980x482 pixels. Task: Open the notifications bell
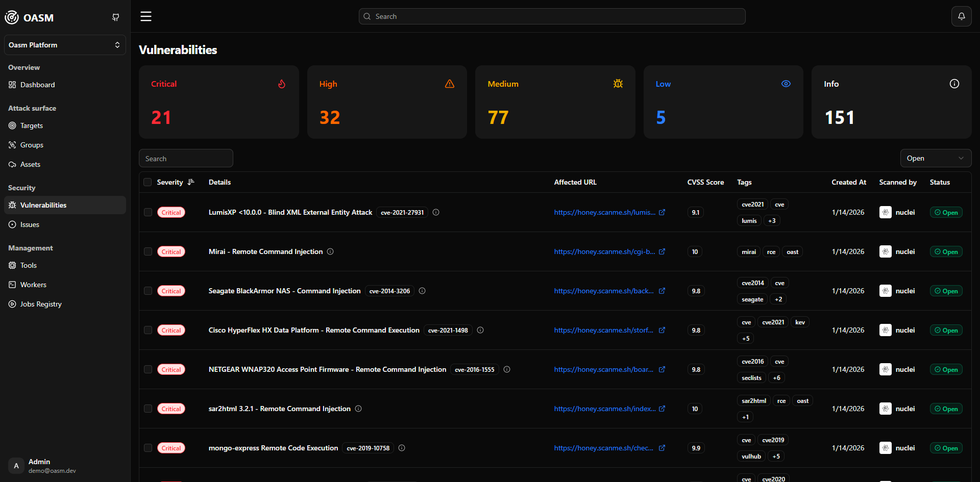961,16
